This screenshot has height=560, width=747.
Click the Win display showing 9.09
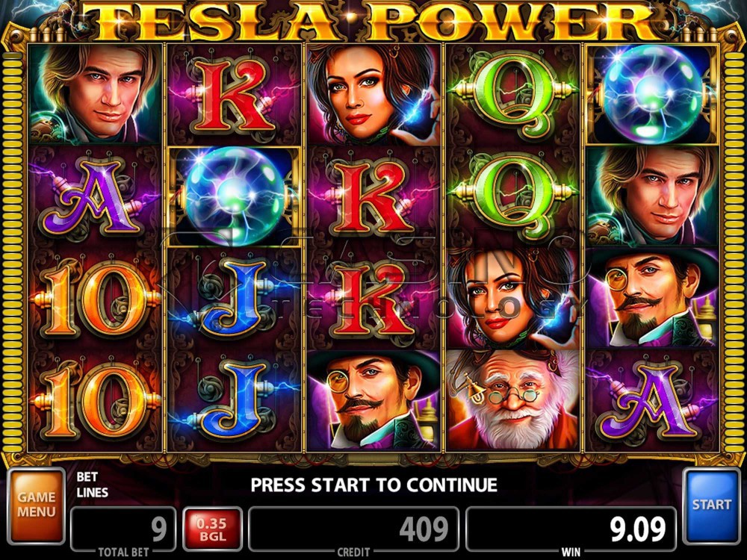click(x=571, y=529)
